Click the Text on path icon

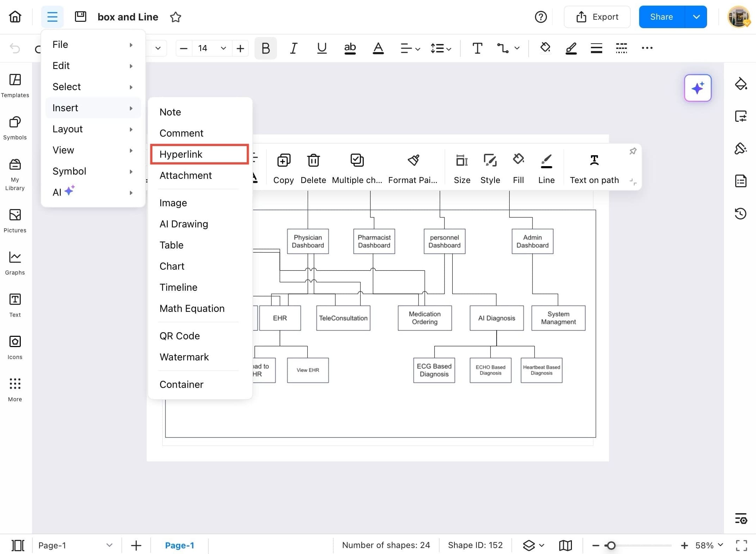click(594, 160)
